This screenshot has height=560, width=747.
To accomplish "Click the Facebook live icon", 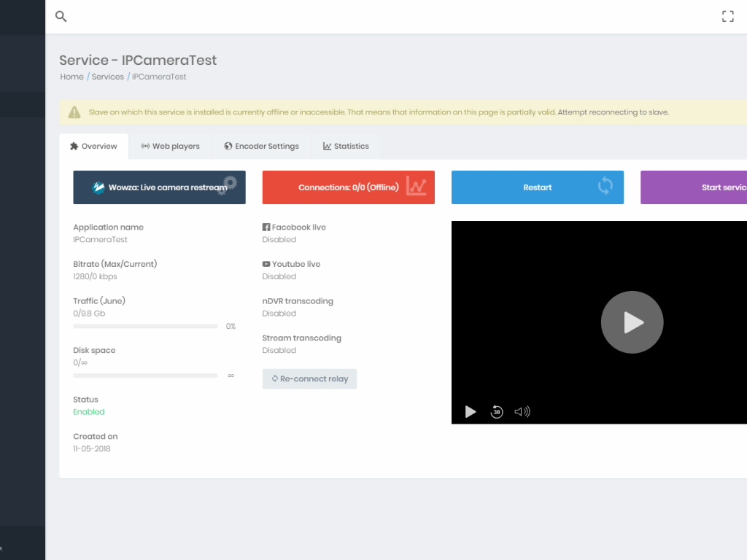I will [266, 226].
